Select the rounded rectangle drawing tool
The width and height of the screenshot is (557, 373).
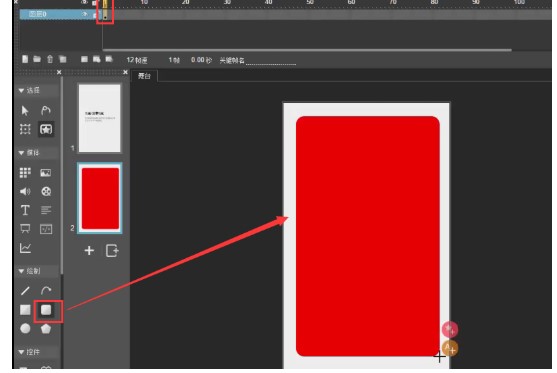point(47,310)
